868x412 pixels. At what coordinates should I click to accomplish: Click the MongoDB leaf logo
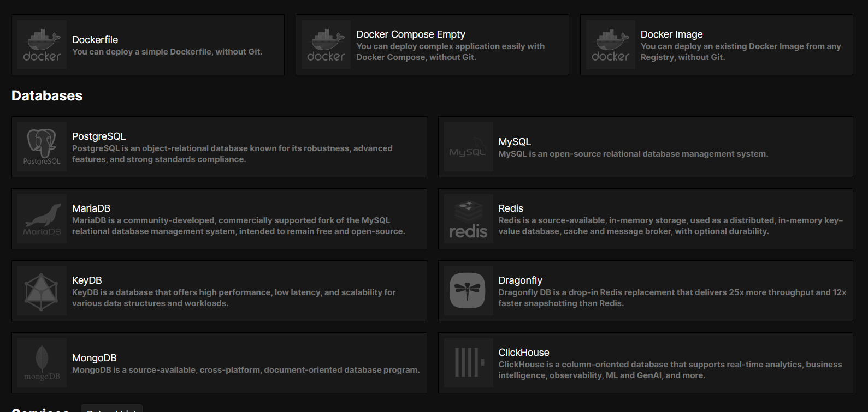42,363
